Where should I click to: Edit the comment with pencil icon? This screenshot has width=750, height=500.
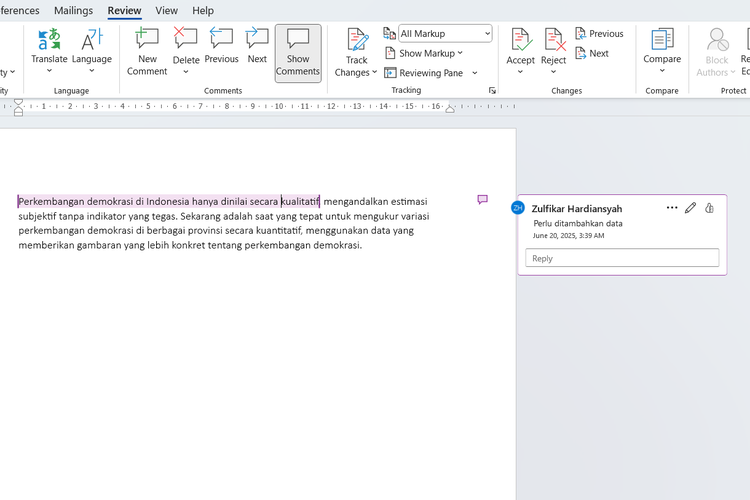point(690,208)
